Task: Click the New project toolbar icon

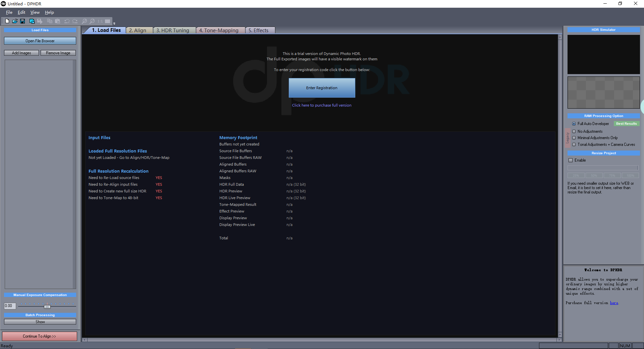Action: (x=7, y=21)
